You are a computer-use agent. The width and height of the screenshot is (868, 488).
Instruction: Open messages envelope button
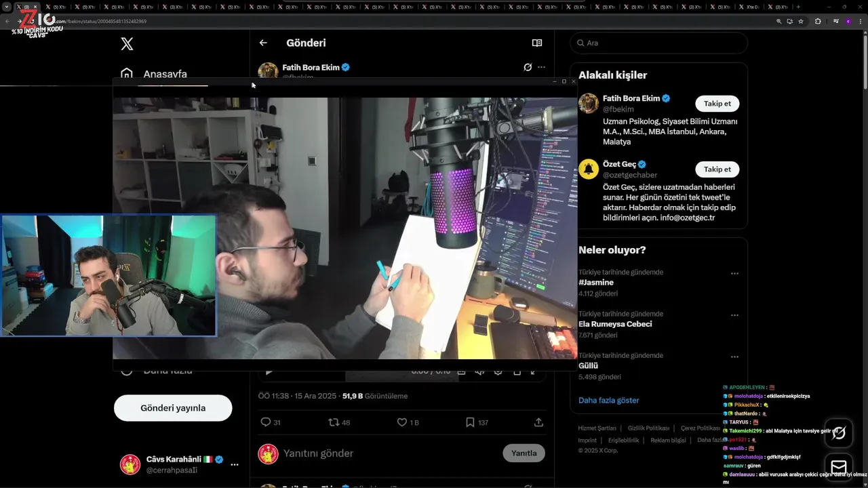[838, 468]
